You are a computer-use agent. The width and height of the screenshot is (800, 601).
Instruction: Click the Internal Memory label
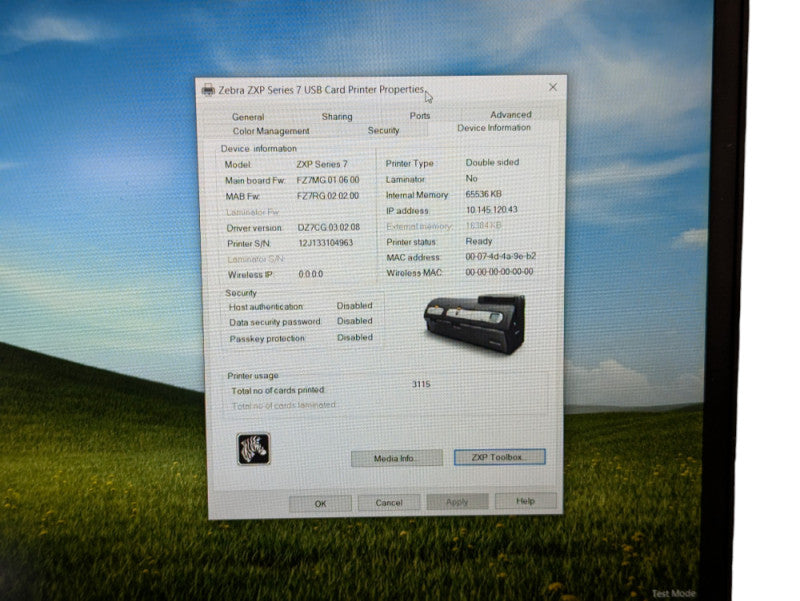point(417,195)
